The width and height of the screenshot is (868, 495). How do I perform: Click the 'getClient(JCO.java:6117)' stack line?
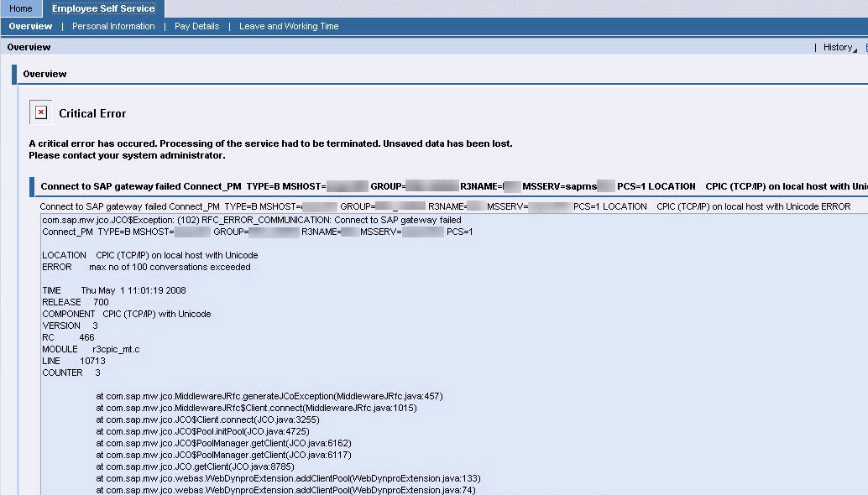point(223,455)
